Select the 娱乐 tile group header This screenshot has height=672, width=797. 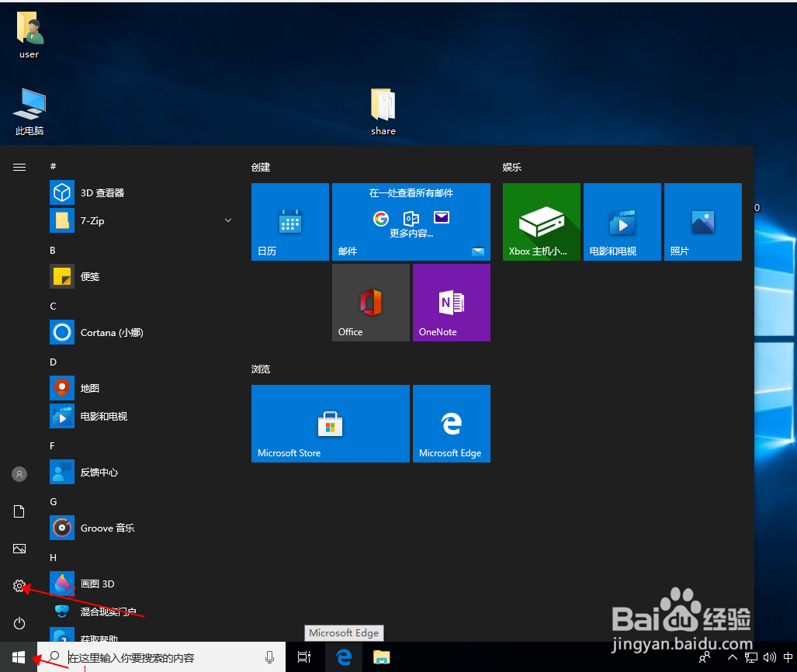512,168
